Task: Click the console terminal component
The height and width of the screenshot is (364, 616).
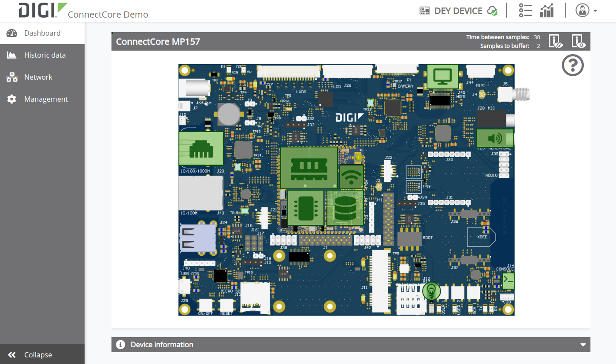Action: pos(508,281)
